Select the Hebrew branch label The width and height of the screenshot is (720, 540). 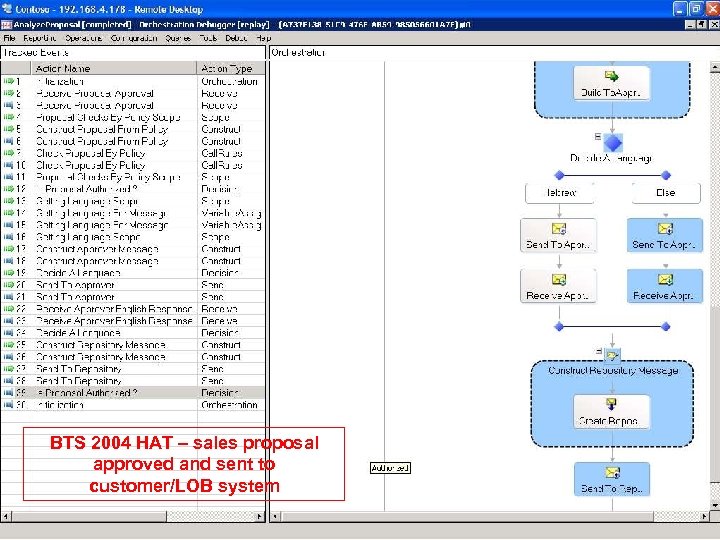tap(559, 193)
